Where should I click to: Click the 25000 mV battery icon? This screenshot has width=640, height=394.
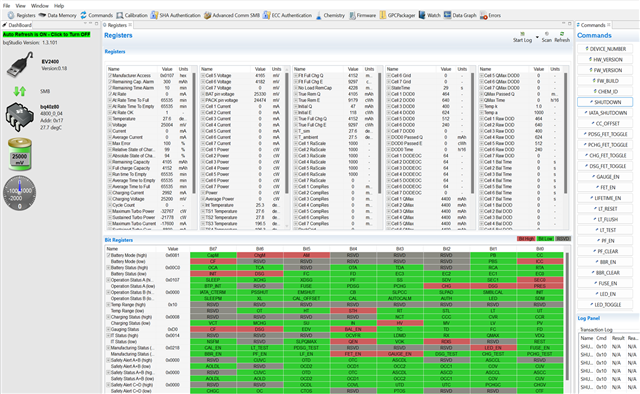pos(20,154)
